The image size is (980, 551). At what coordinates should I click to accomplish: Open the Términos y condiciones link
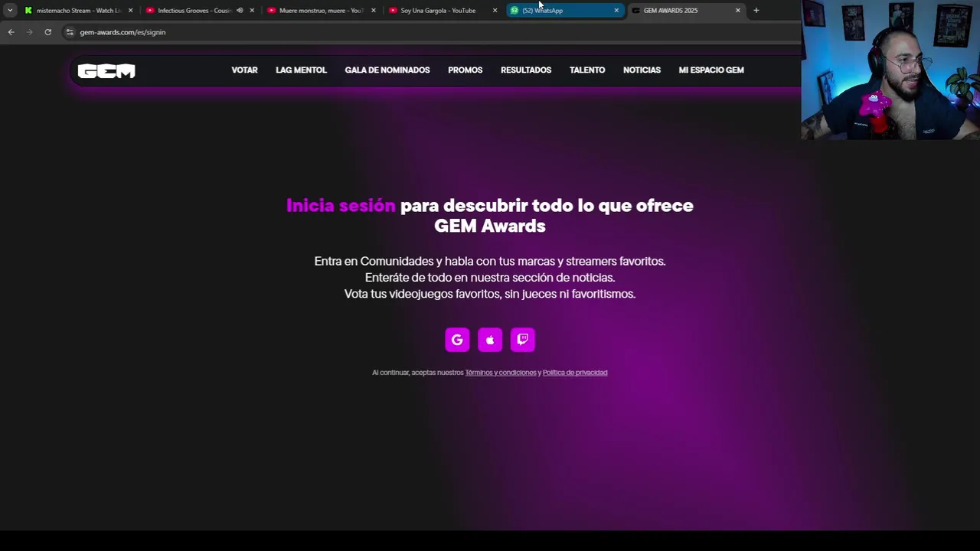pos(501,373)
